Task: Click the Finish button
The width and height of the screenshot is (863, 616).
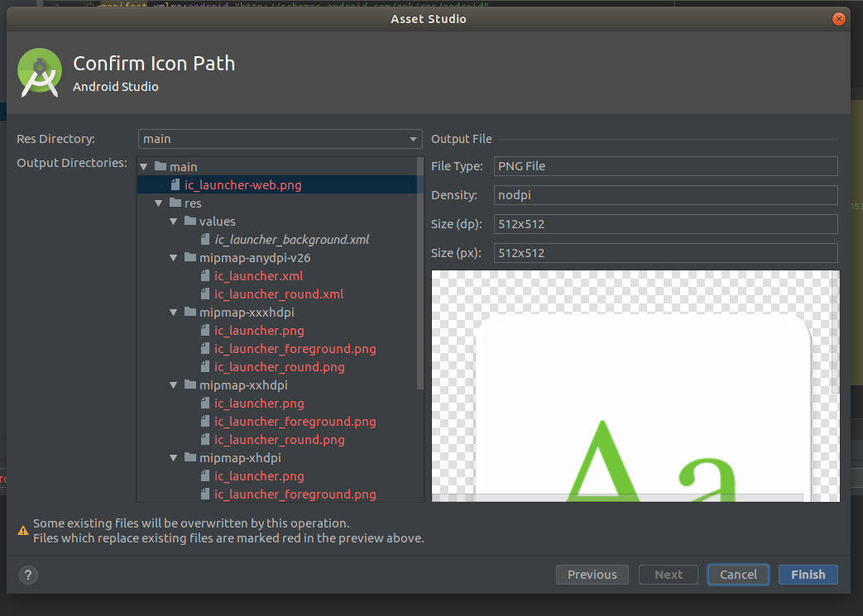Action: 808,574
